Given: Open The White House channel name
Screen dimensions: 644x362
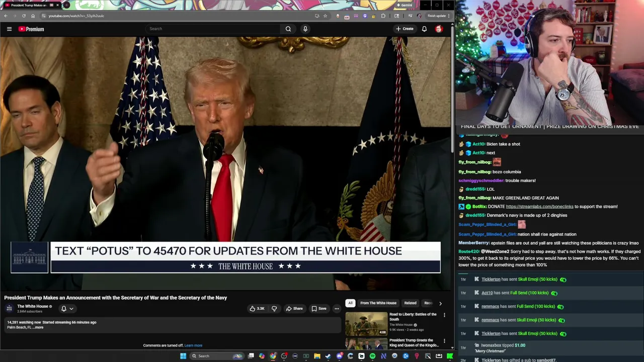Looking at the screenshot, I should [x=33, y=306].
